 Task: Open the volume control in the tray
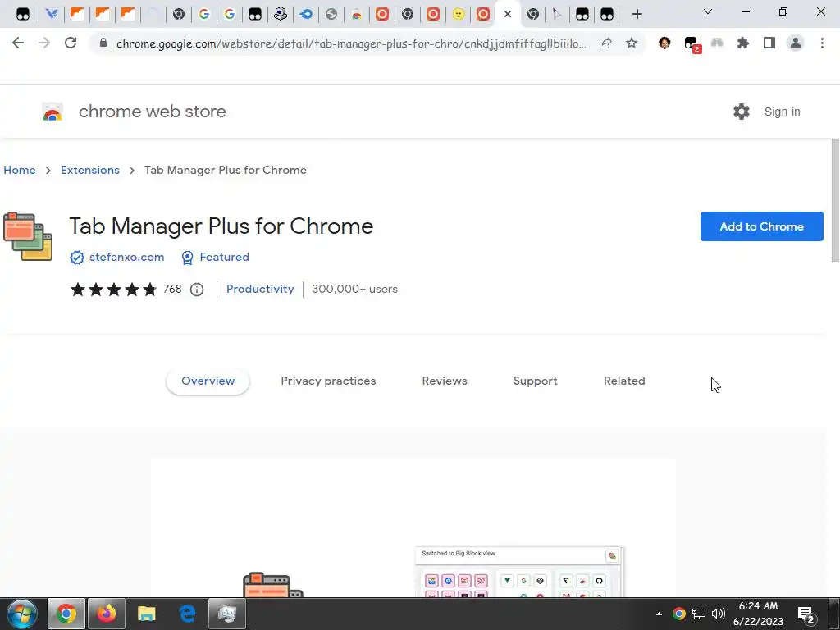[719, 614]
